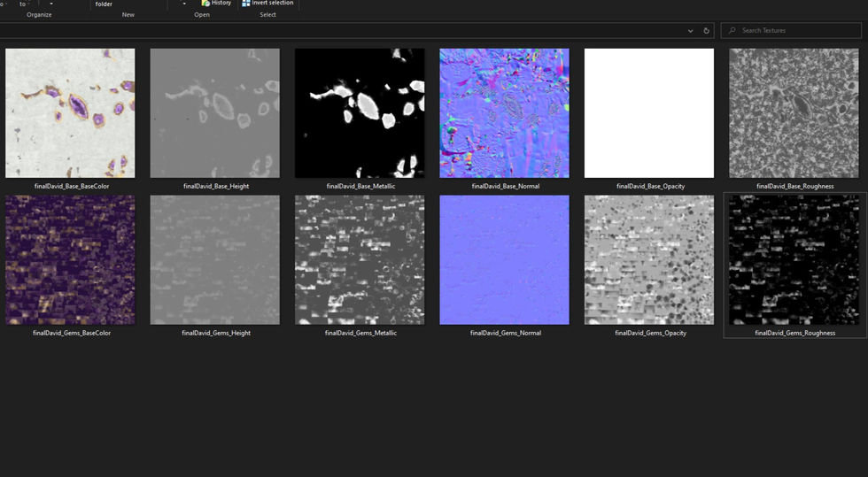Click the finalDavid_Gems_Opacity file name

[650, 333]
